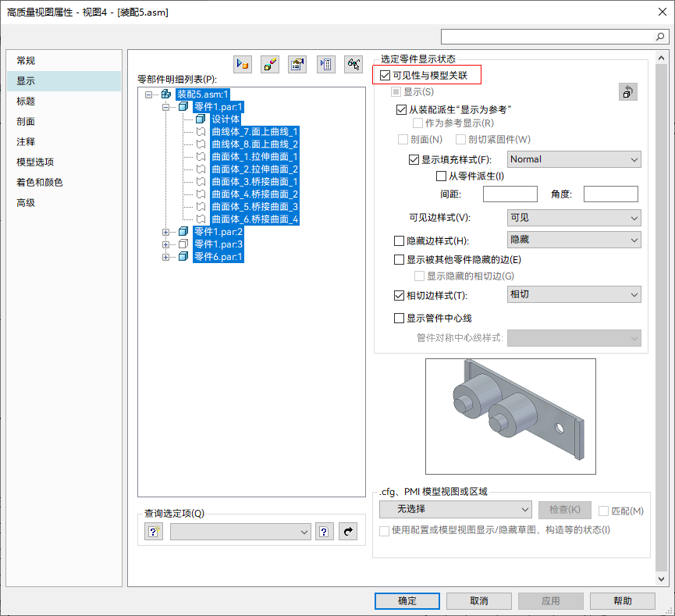Open the 着色和颜色 category
This screenshot has width=675, height=616.
point(39,183)
